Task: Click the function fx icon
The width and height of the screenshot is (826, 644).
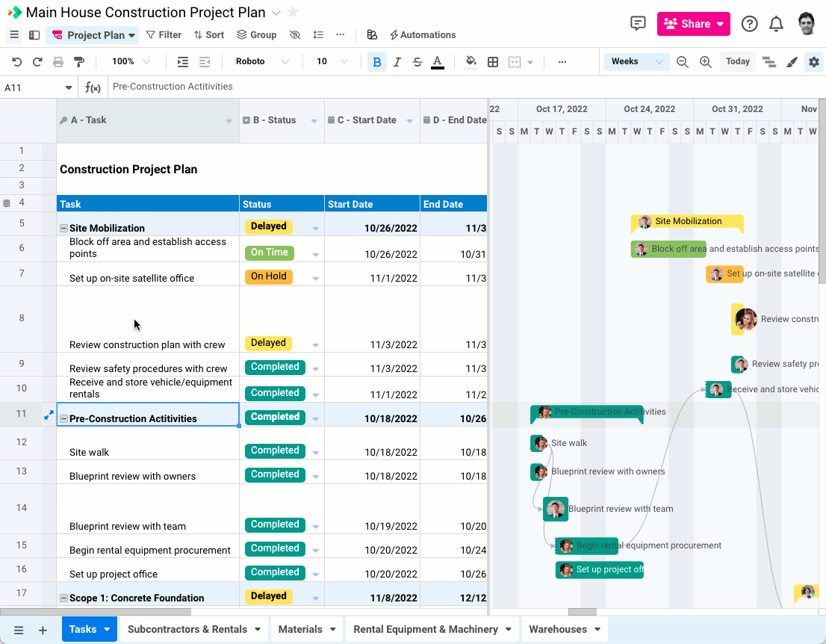Action: coord(93,87)
